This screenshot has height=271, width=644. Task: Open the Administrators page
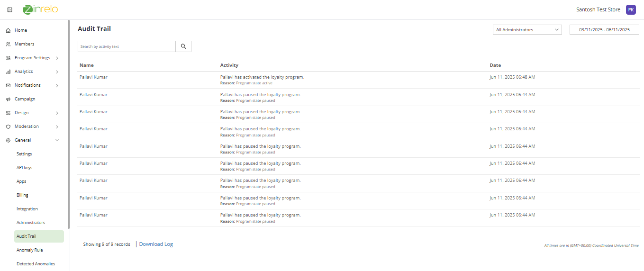click(31, 223)
